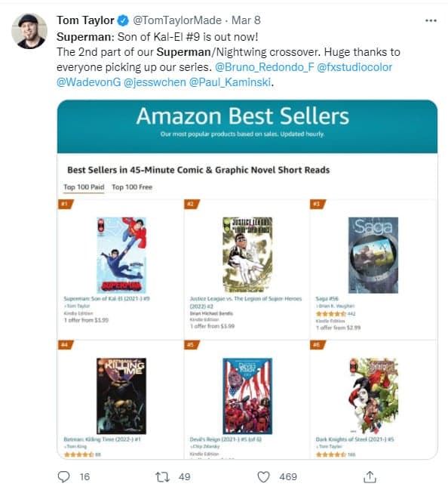
Task: Open the Superman Son of Kal-El cover thumbnail
Action: coord(121,255)
